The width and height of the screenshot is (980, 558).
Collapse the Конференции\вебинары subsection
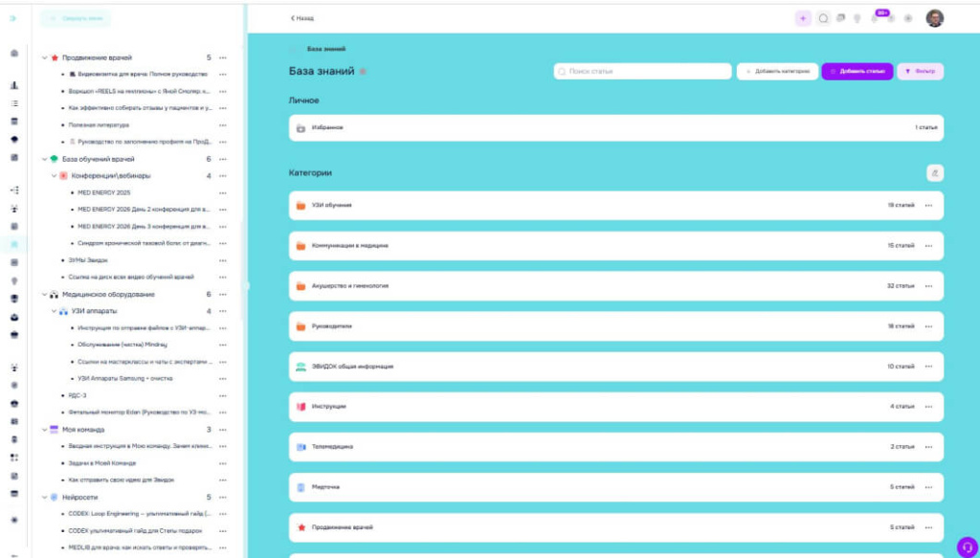(x=54, y=176)
